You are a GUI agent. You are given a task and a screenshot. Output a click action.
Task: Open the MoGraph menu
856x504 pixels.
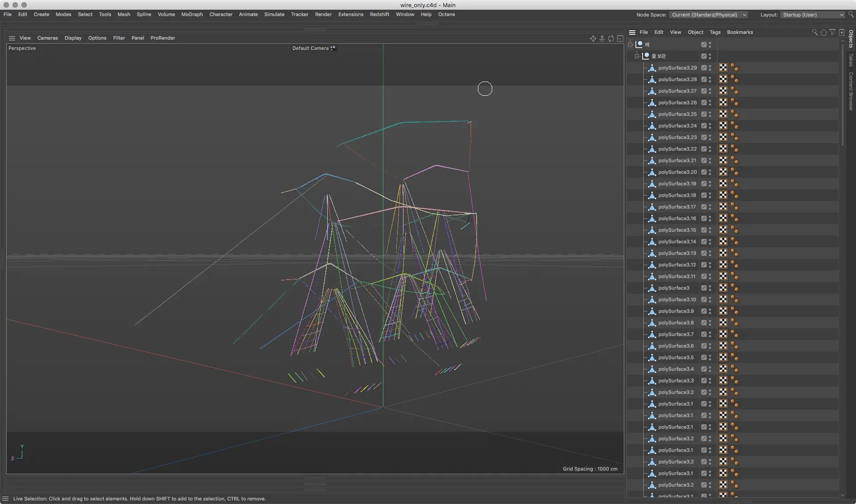(192, 14)
